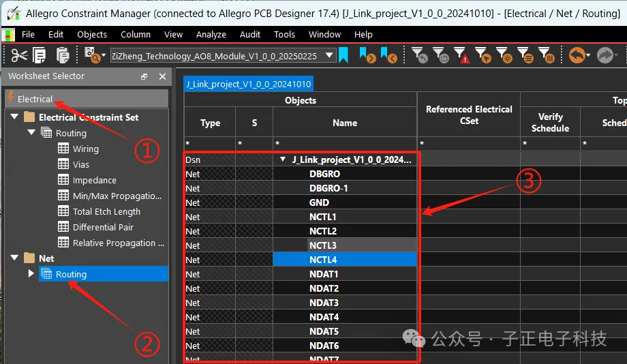This screenshot has width=627, height=364.
Task: Open the Help menu
Action: [x=363, y=34]
